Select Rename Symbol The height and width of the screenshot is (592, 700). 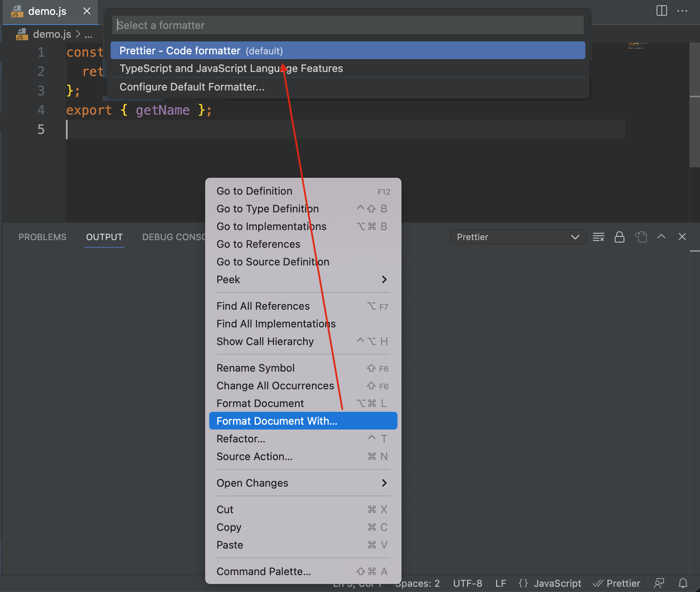pyautogui.click(x=303, y=368)
